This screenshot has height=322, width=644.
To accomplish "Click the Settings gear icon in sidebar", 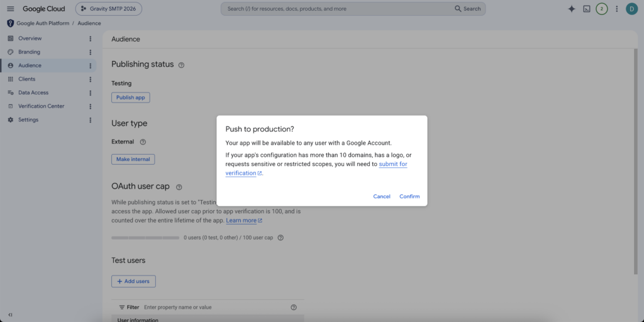I will tap(11, 119).
